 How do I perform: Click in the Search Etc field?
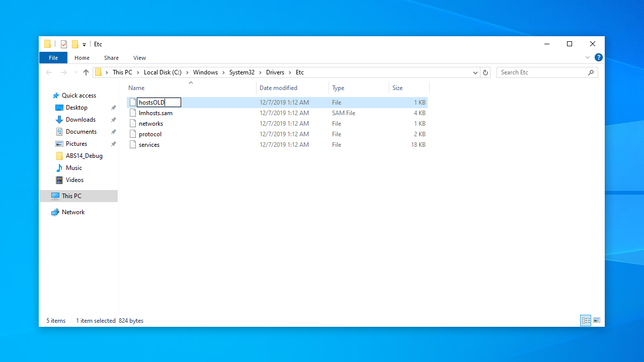coord(542,72)
